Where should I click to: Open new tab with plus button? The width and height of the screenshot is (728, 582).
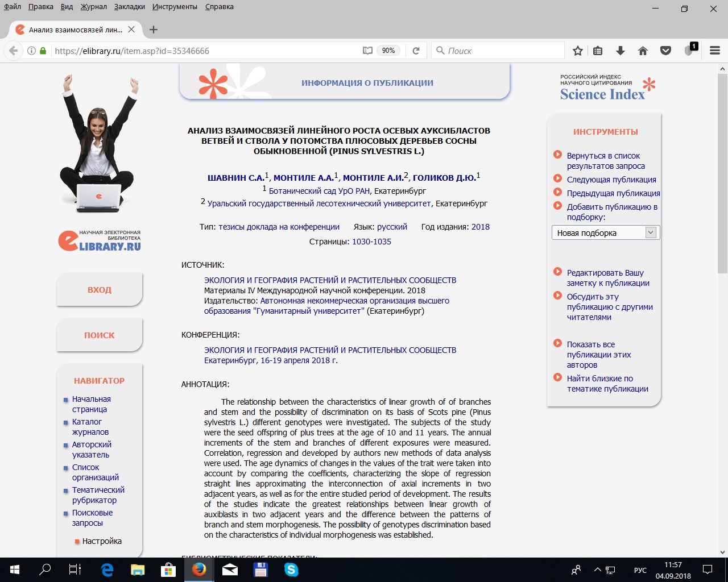coord(154,30)
